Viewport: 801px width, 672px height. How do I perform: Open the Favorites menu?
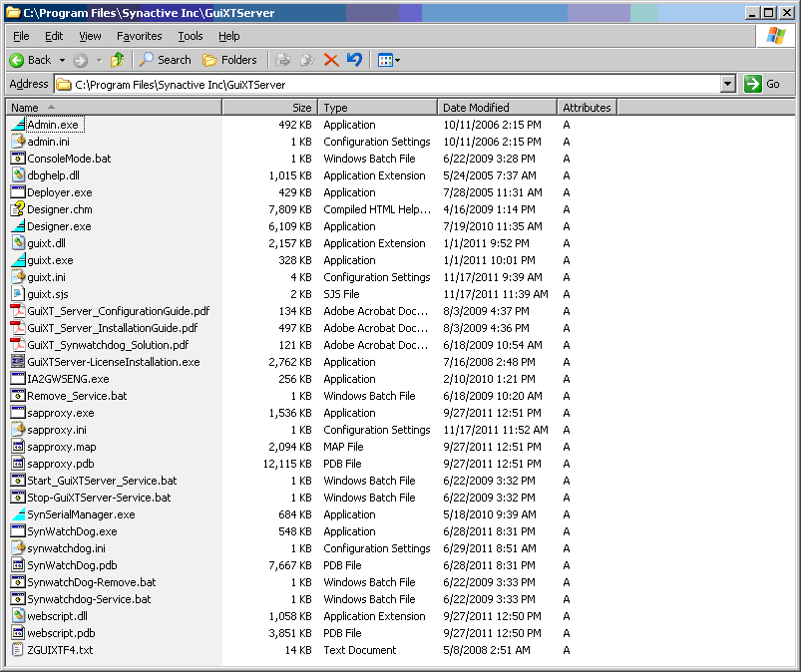(139, 36)
